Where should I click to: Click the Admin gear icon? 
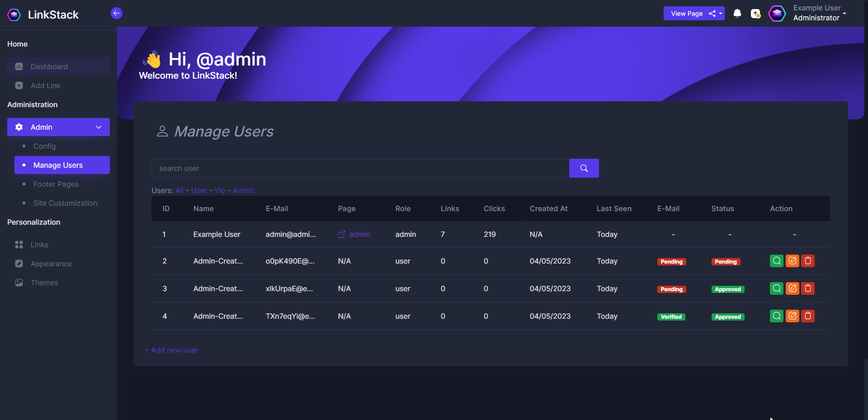coord(19,127)
